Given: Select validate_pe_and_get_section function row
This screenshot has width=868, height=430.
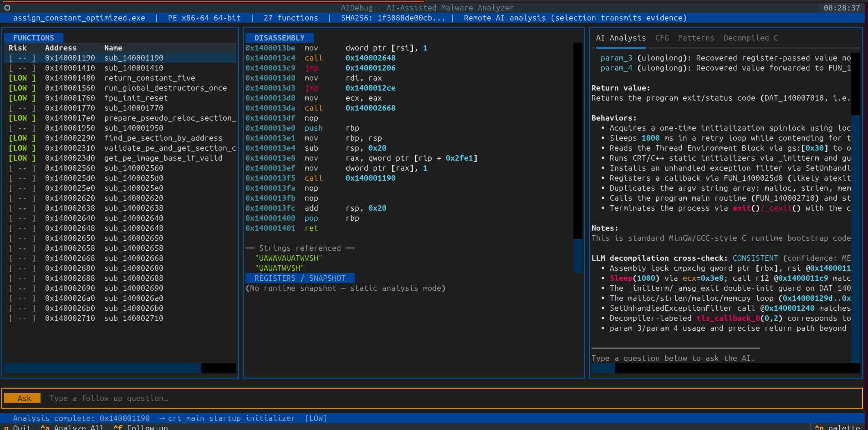Looking at the screenshot, I should [120, 148].
